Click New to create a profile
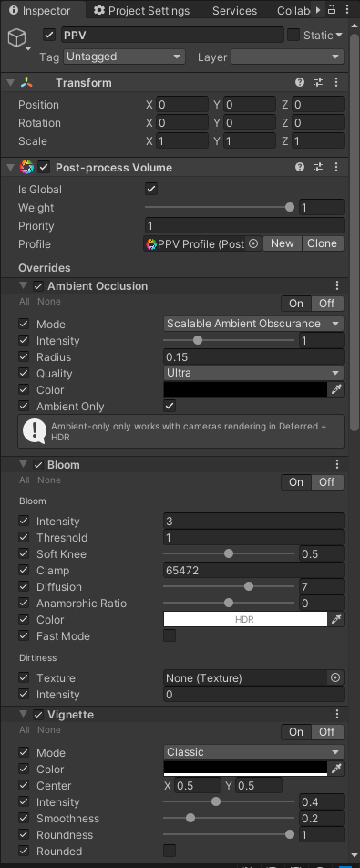The image size is (360, 868). pos(282,243)
